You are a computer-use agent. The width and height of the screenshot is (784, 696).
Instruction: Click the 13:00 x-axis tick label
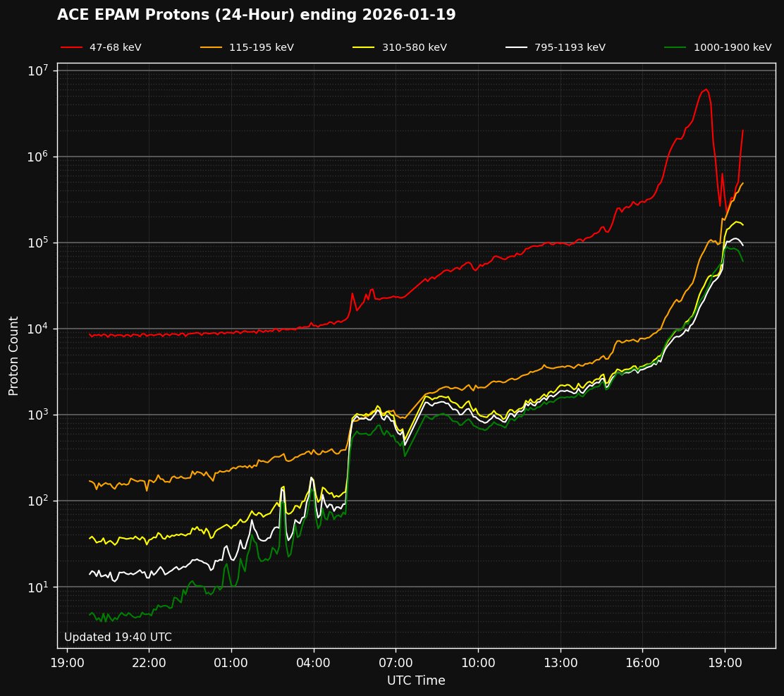click(x=561, y=663)
